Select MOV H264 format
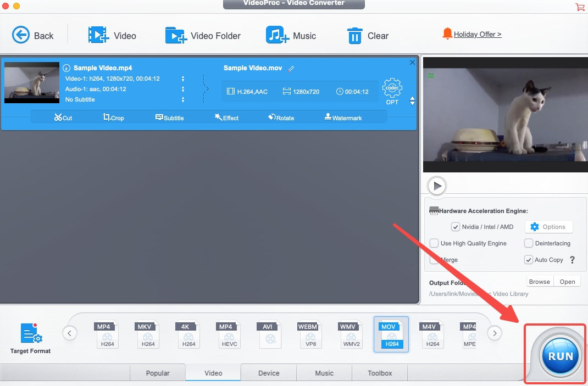The width and height of the screenshot is (588, 386). [391, 334]
